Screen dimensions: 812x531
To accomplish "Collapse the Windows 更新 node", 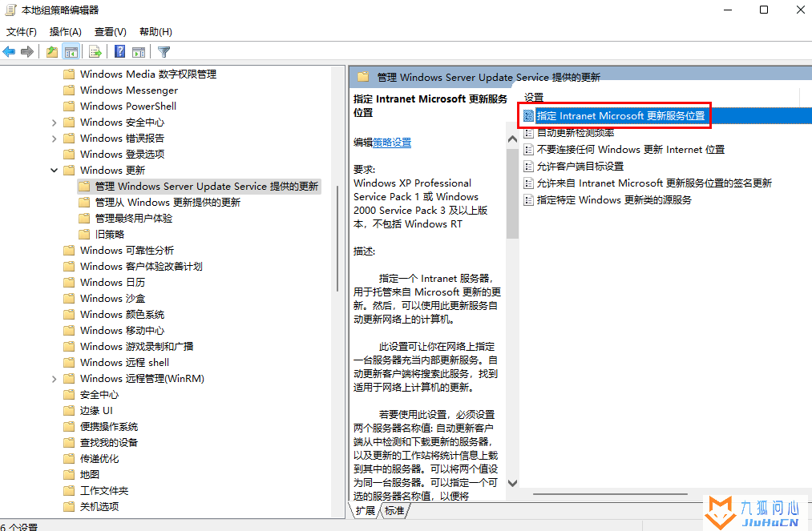I will point(54,171).
